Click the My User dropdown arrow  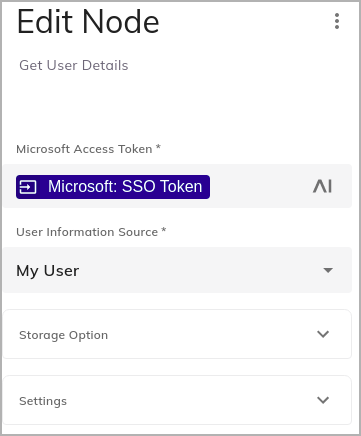click(x=328, y=270)
